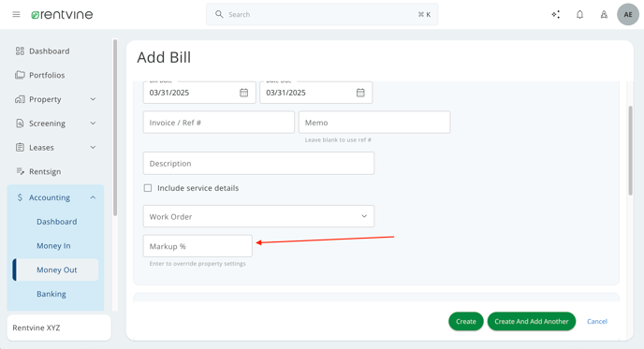The image size is (644, 349).
Task: Click the sparkle AI assistant icon
Action: point(556,14)
